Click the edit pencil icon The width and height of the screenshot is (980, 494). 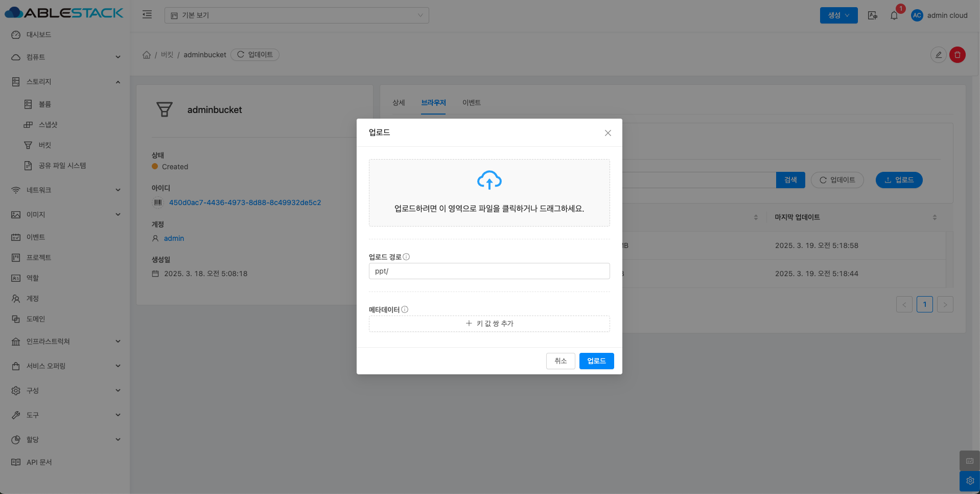coord(938,55)
